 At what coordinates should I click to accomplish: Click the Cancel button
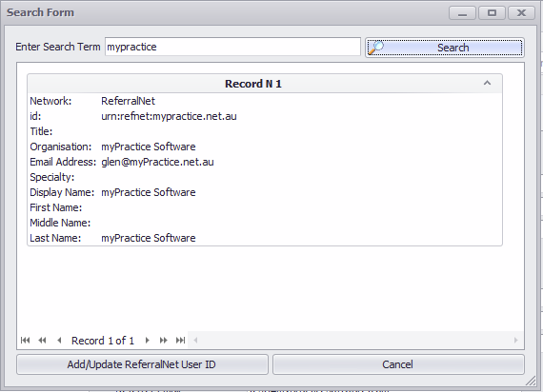pyautogui.click(x=398, y=364)
